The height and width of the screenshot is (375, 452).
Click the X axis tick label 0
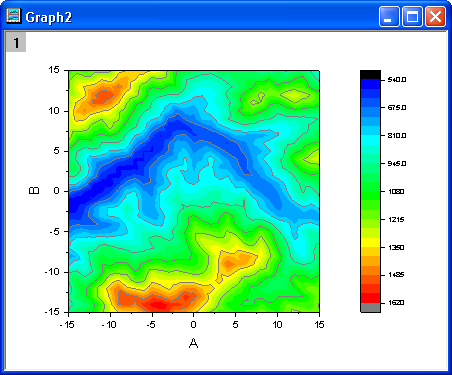193,324
